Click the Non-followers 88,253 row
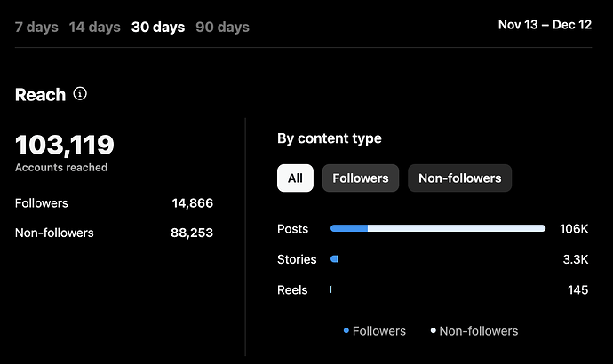613x364 pixels. pyautogui.click(x=114, y=233)
